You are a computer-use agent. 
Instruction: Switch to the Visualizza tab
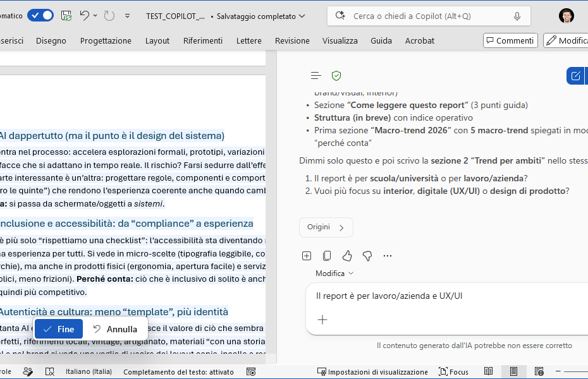click(x=340, y=40)
